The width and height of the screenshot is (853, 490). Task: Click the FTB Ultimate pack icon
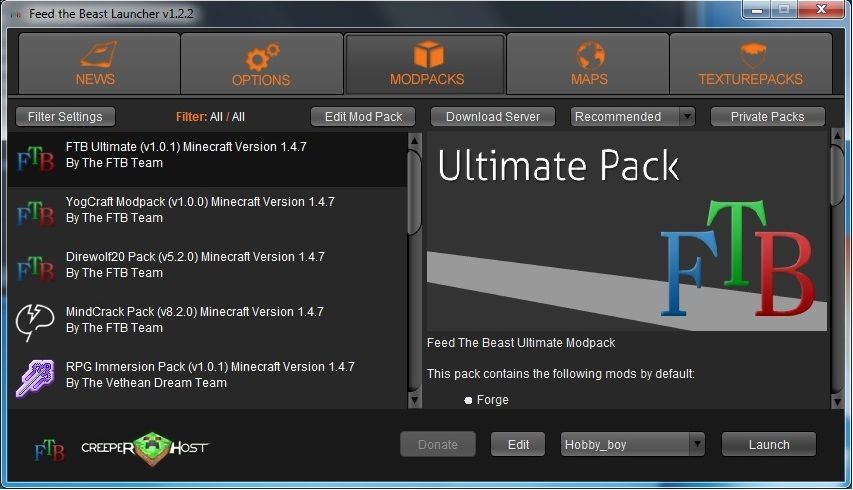click(35, 159)
